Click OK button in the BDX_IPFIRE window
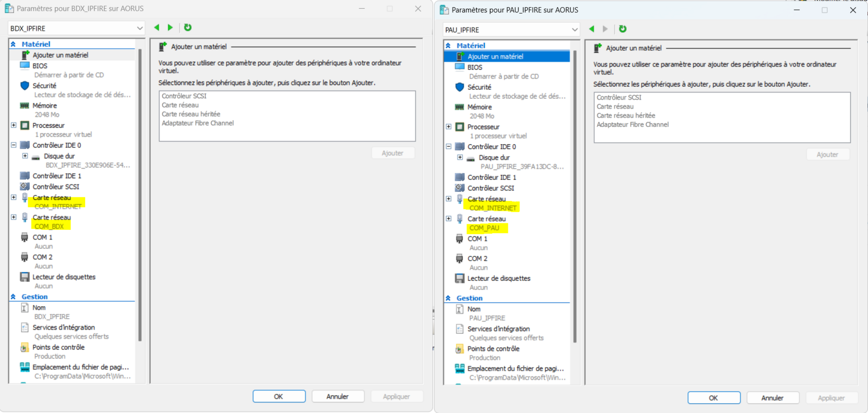868x413 pixels. 279,397
